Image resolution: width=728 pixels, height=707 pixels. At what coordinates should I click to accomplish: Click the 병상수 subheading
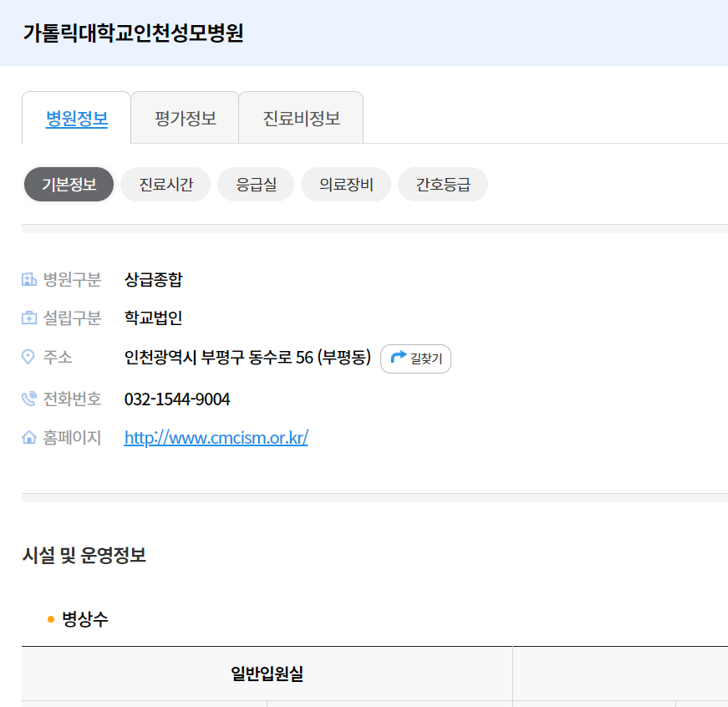[85, 618]
